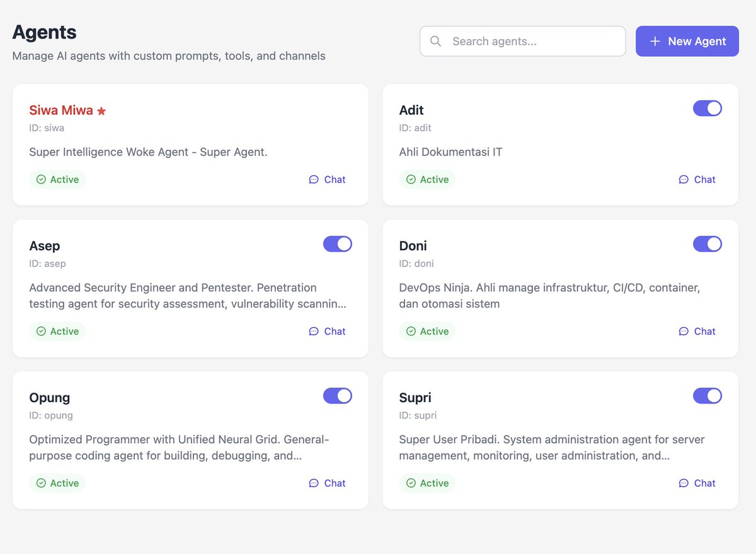Click 'ID: asep' text
The image size is (756, 554).
tap(47, 263)
